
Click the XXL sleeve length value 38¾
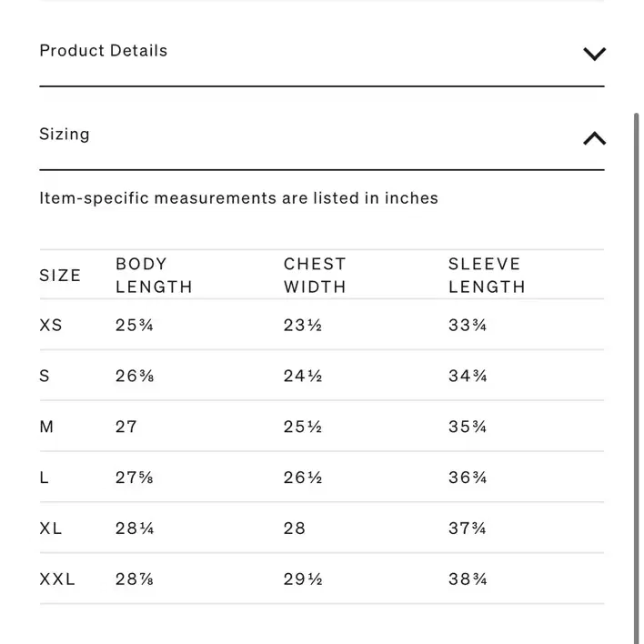pos(468,579)
